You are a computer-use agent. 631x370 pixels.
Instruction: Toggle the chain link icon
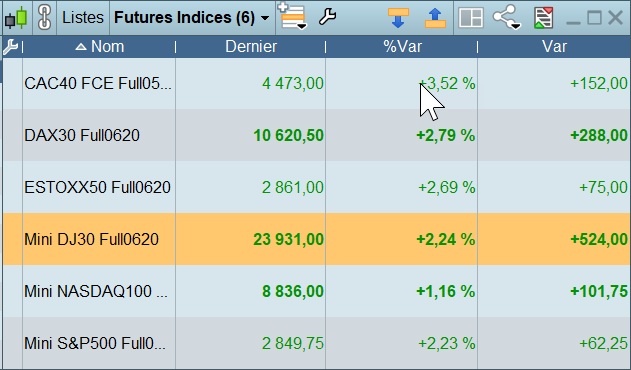pos(44,18)
